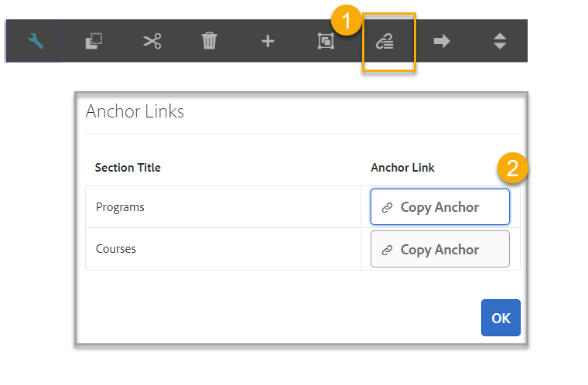Select the Courses row title cell
This screenshot has width=588, height=385.
tap(116, 250)
